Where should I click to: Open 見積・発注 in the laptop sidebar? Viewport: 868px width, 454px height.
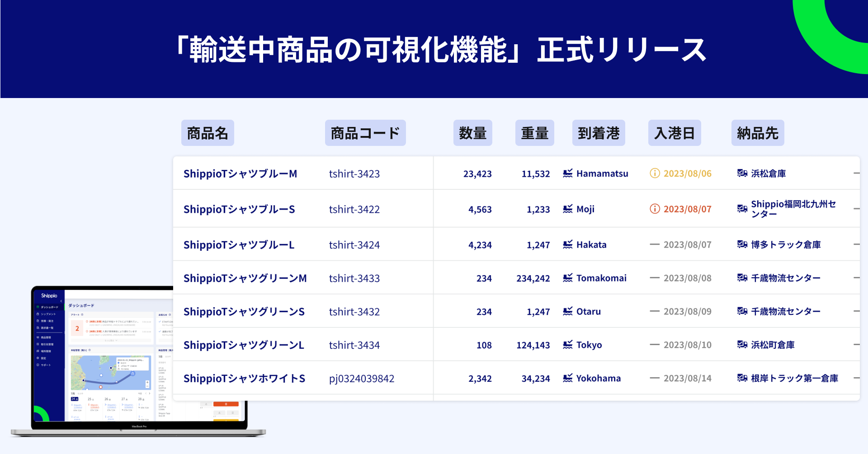(x=45, y=321)
